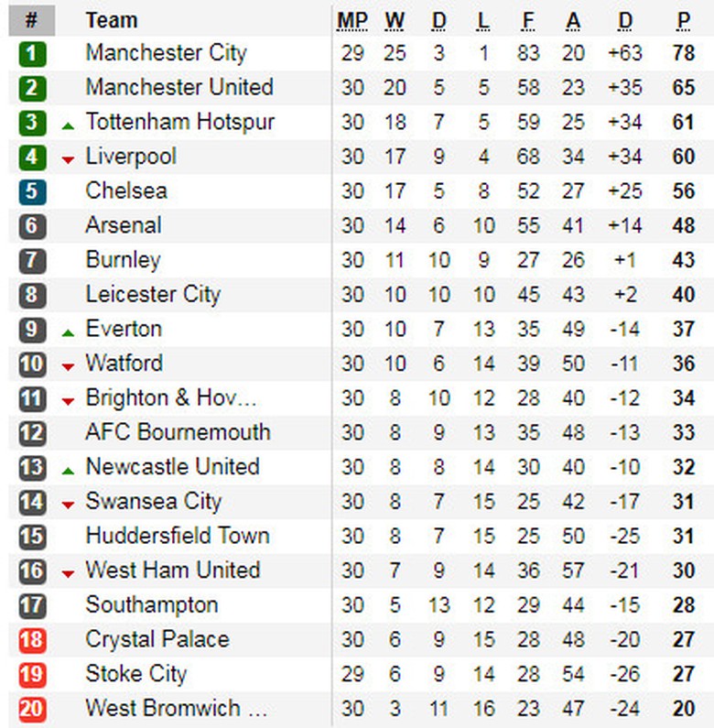Click the # rank column header
This screenshot has width=714, height=728.
pos(32,20)
